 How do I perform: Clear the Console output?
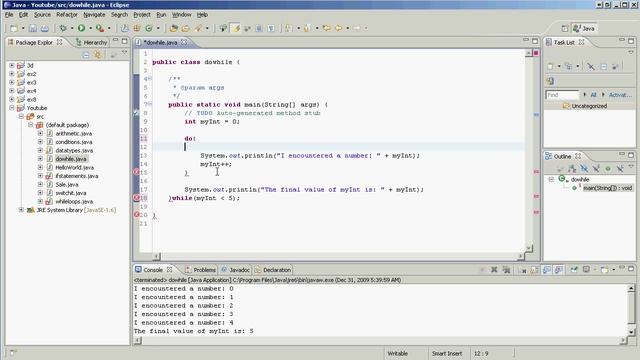523,270
